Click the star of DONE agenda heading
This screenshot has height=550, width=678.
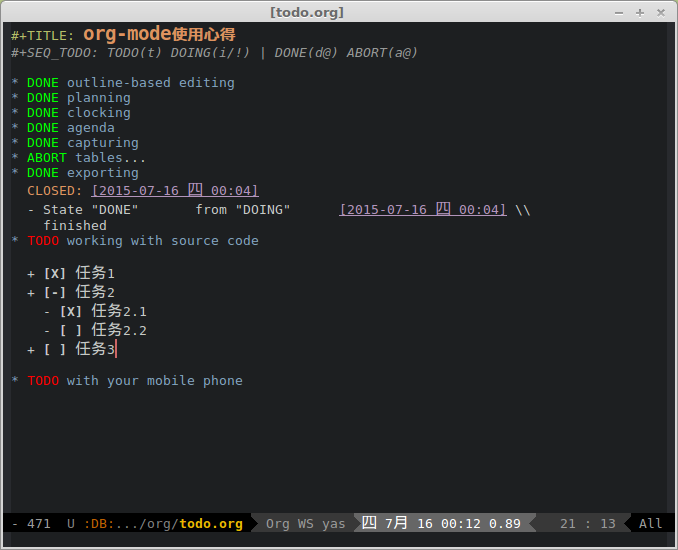tap(15, 128)
